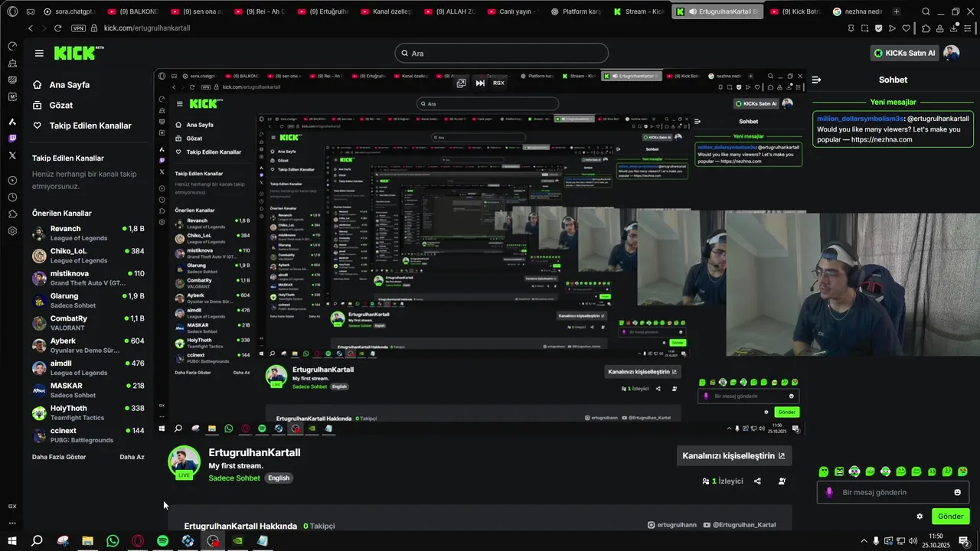Reload the page in browser toolbar
This screenshot has width=980, height=551.
[x=58, y=28]
